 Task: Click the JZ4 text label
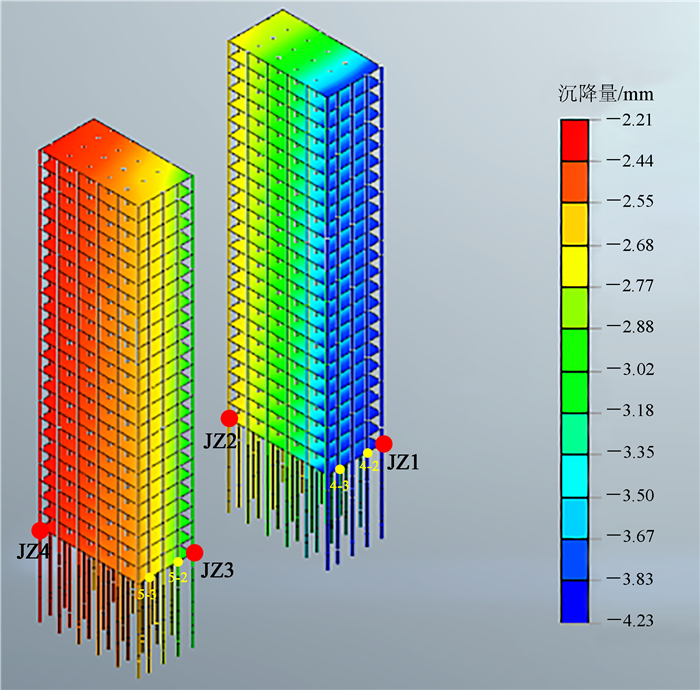(x=34, y=551)
